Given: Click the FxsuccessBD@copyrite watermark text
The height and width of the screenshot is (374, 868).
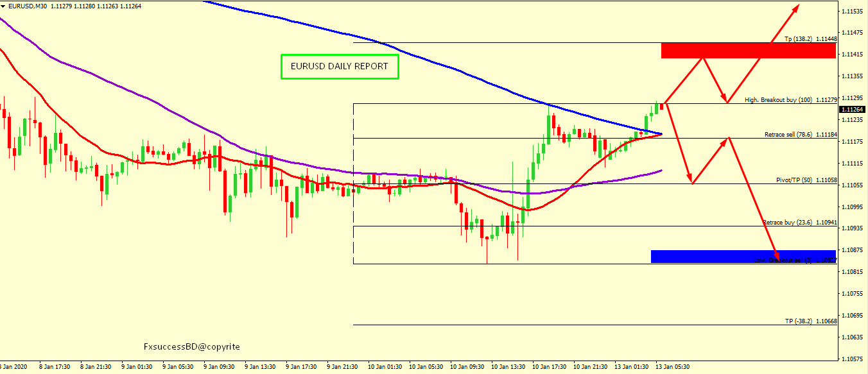Looking at the screenshot, I should point(191,347).
